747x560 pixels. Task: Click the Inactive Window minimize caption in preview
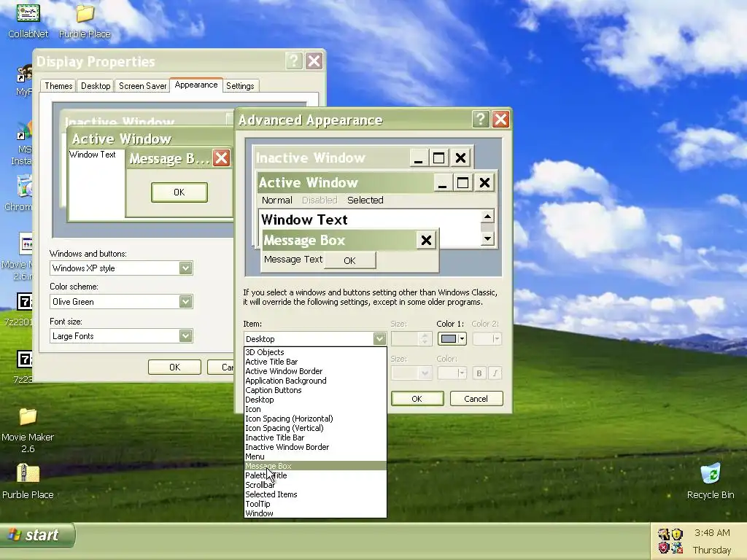pos(418,157)
